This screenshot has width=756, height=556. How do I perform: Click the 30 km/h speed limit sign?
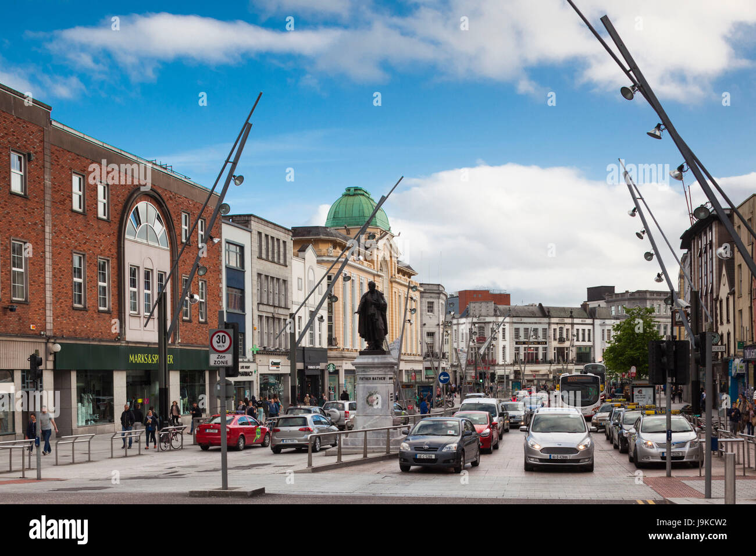[x=221, y=341]
